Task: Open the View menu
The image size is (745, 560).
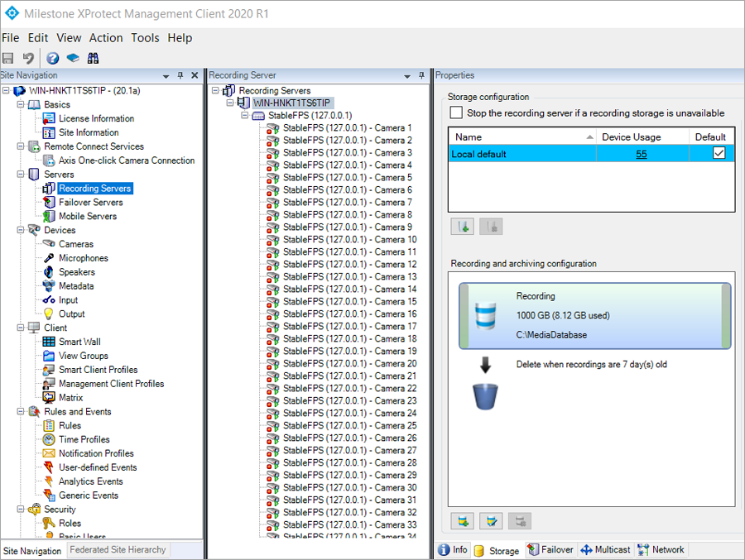Action: [x=69, y=38]
